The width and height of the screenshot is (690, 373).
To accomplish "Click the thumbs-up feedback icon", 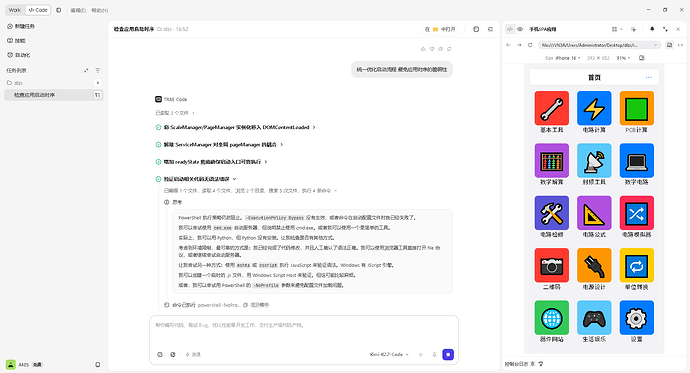I will [x=423, y=49].
